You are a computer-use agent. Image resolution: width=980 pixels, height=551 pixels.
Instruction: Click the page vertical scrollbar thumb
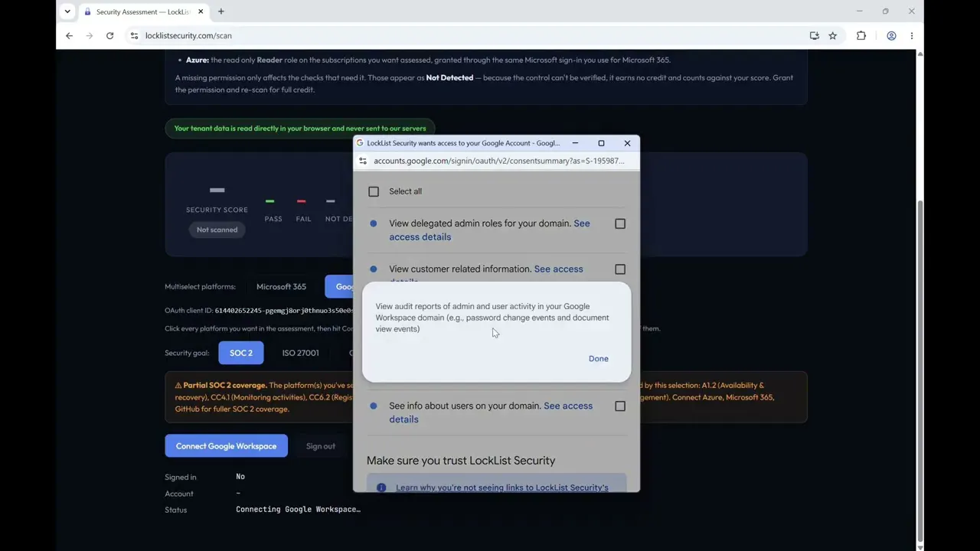click(x=920, y=371)
